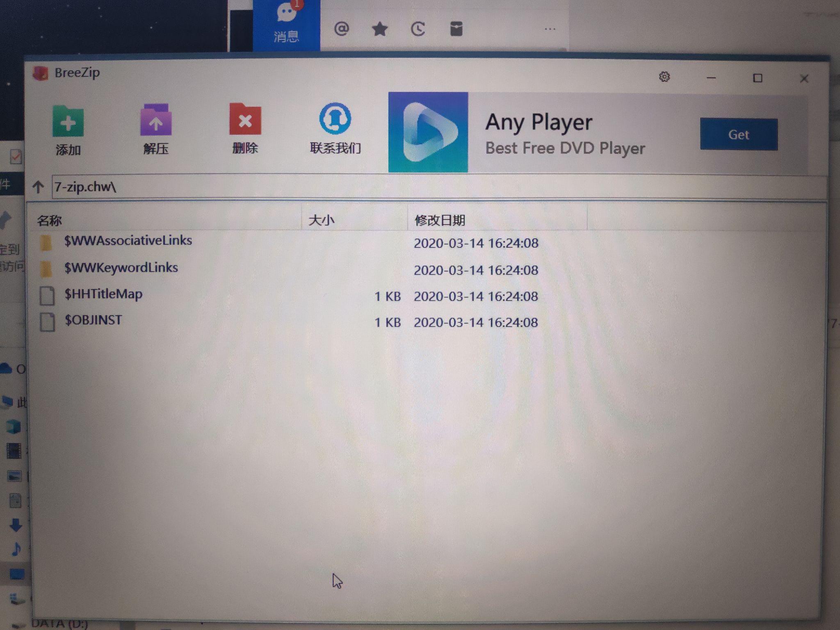
Task: Click clock history icon in chat window
Action: coord(418,29)
